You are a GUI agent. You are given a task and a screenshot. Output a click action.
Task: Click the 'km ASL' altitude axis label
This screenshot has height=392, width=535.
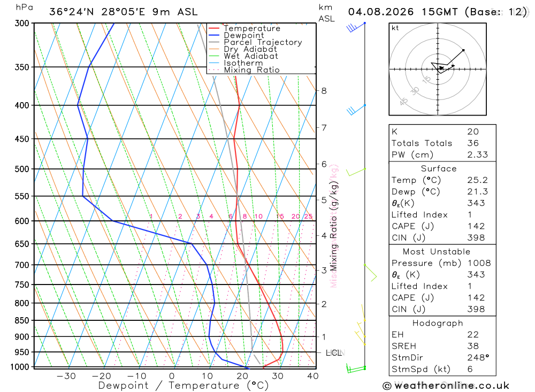coord(326,13)
